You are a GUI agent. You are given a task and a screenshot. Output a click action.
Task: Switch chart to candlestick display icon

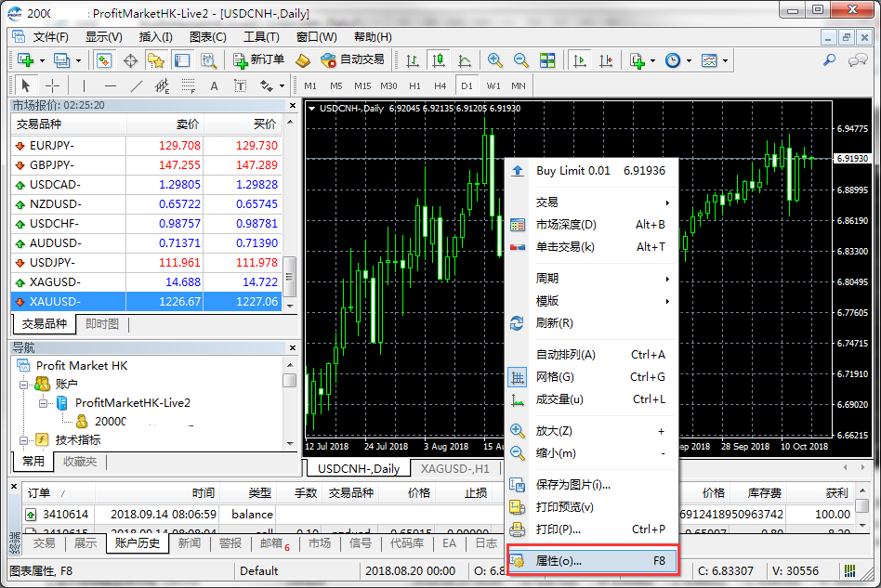tap(438, 59)
